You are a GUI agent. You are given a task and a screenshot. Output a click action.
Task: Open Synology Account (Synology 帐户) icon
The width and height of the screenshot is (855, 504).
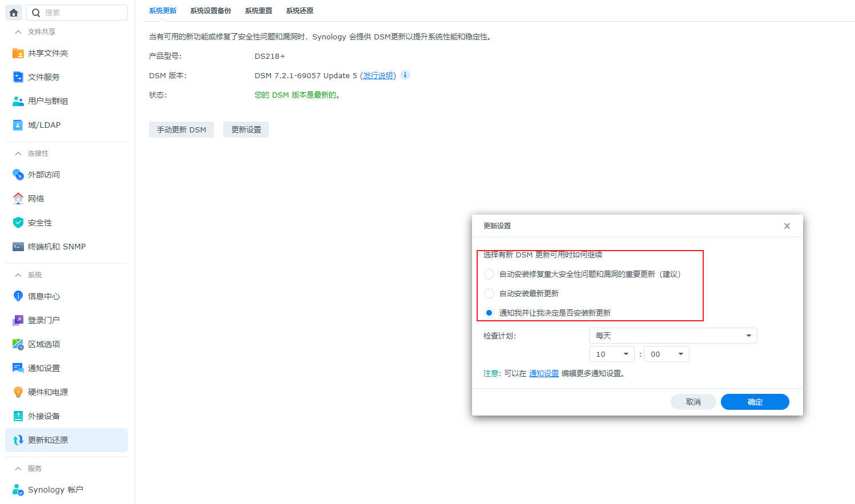coord(18,490)
